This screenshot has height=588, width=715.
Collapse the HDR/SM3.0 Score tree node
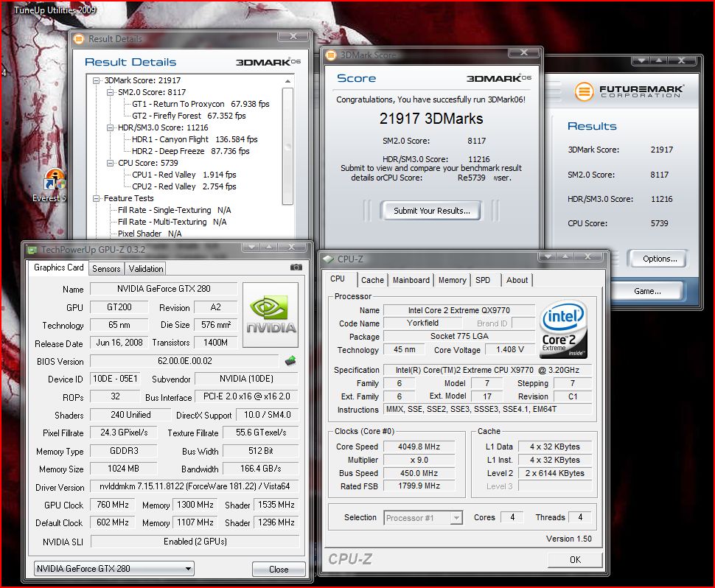click(110, 127)
